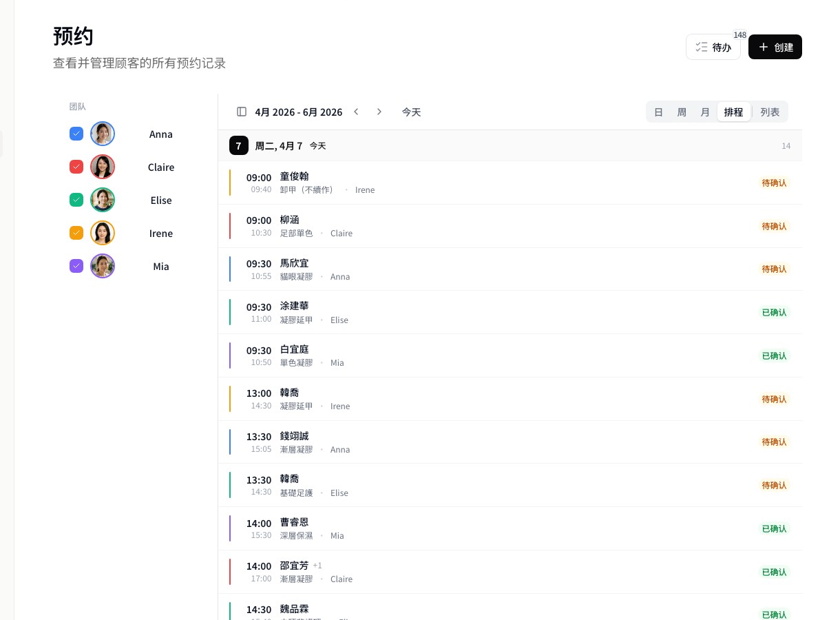Click Claire's avatar photo

pos(103,167)
